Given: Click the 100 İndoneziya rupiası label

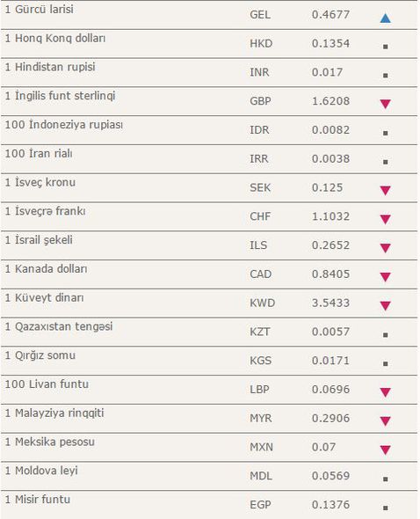Looking at the screenshot, I should [x=64, y=125].
